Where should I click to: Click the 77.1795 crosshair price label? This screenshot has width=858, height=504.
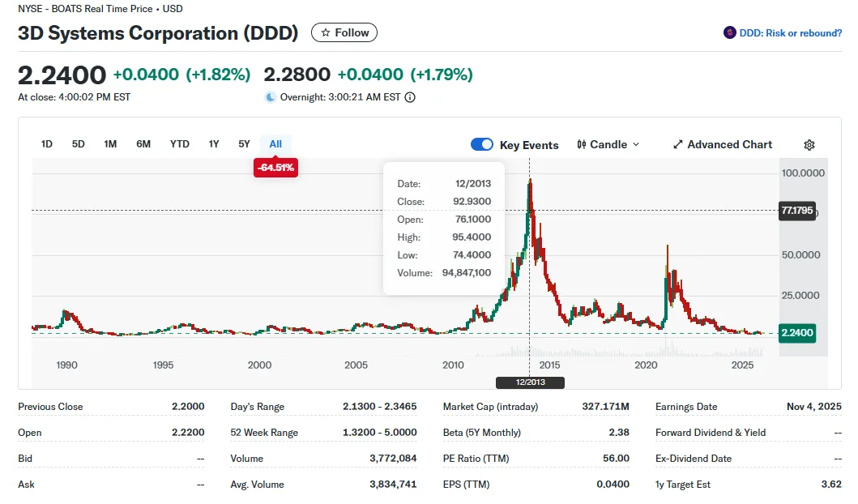(796, 211)
